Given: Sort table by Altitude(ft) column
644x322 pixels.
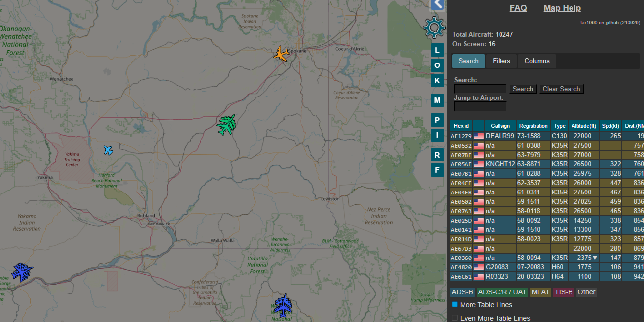Looking at the screenshot, I should point(584,126).
